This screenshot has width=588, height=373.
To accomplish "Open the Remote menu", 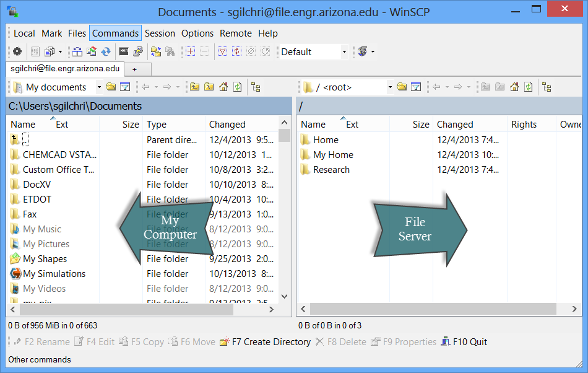I will coord(235,33).
